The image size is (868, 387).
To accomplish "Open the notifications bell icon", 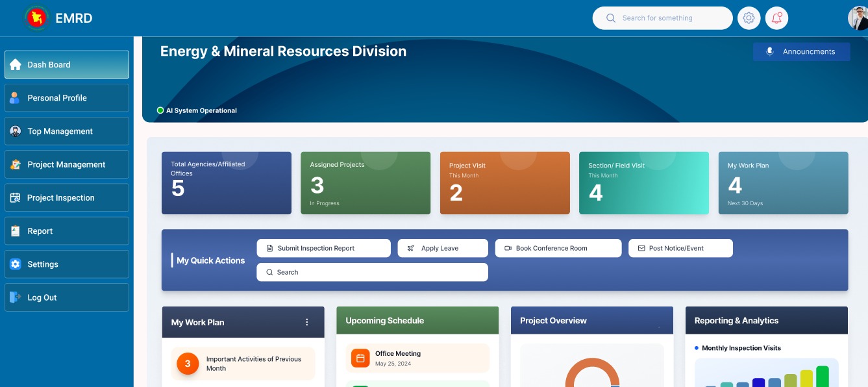I will (x=776, y=18).
